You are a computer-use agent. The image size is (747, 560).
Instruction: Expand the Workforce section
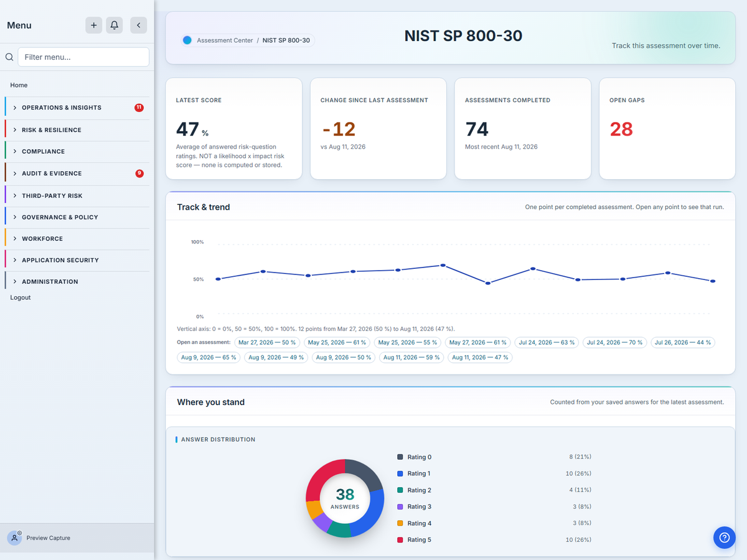77,239
